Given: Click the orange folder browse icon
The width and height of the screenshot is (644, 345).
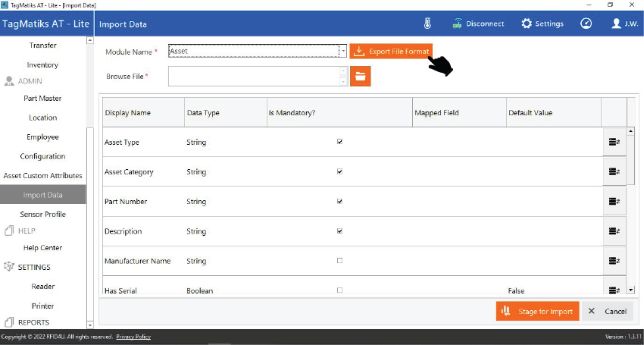Looking at the screenshot, I should (360, 77).
